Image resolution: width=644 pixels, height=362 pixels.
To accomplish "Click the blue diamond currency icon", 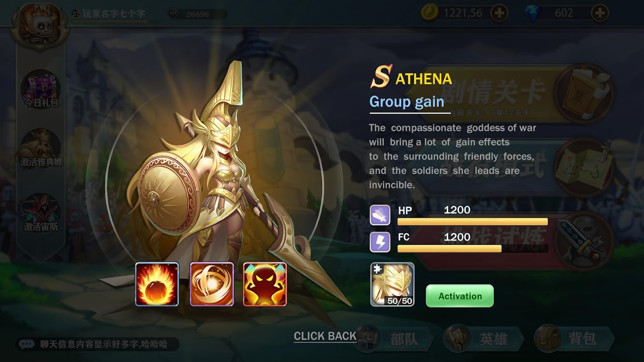I will tap(533, 14).
